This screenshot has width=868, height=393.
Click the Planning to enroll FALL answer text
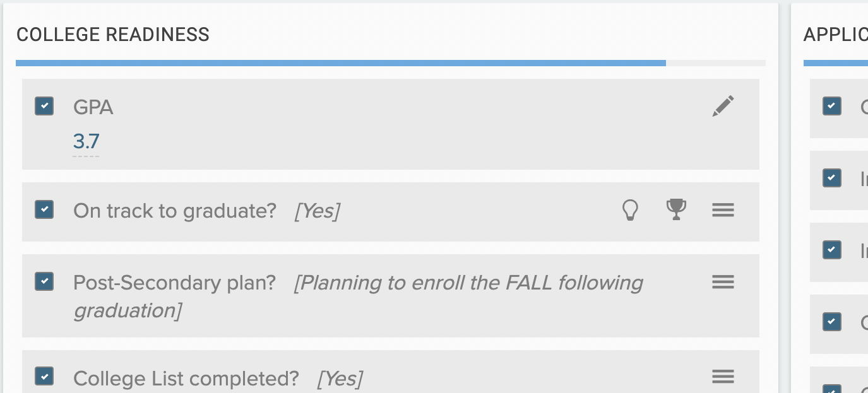click(x=359, y=296)
